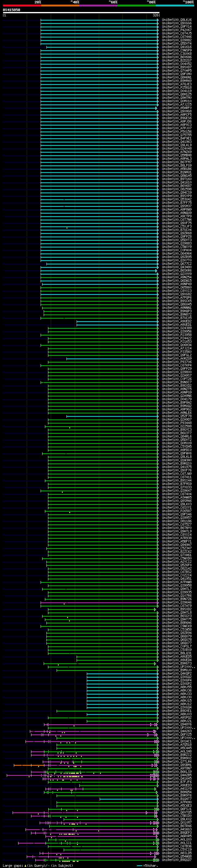
Task: Select hit label UniRef100_C0PT26
Action: click(177, 378)
